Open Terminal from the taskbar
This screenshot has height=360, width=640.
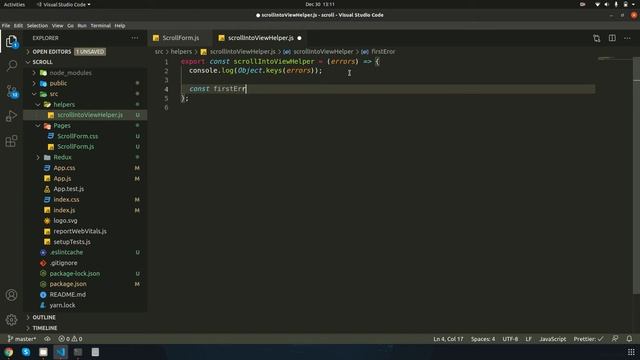[78, 352]
